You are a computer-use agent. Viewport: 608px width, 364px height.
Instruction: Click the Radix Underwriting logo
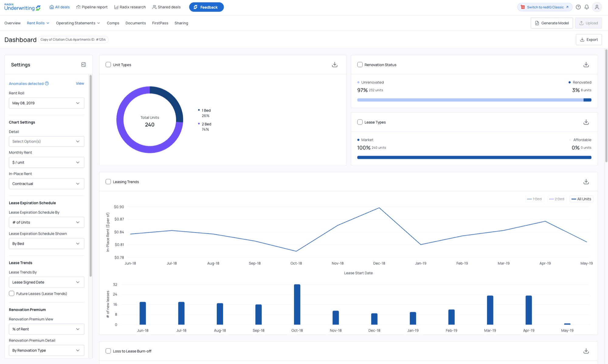(22, 7)
